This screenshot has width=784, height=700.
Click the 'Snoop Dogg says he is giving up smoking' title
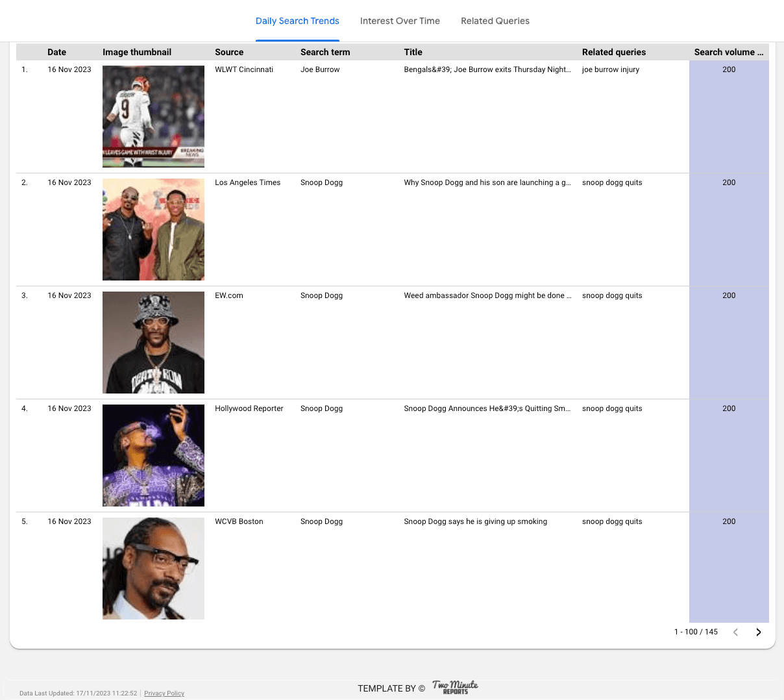[475, 521]
